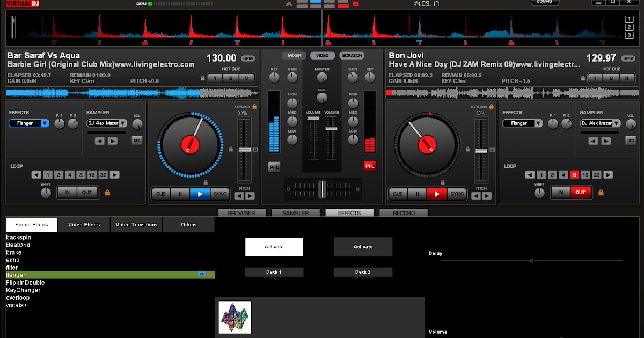Click the flanger Delay slider
644x338 pixels.
tap(532, 261)
